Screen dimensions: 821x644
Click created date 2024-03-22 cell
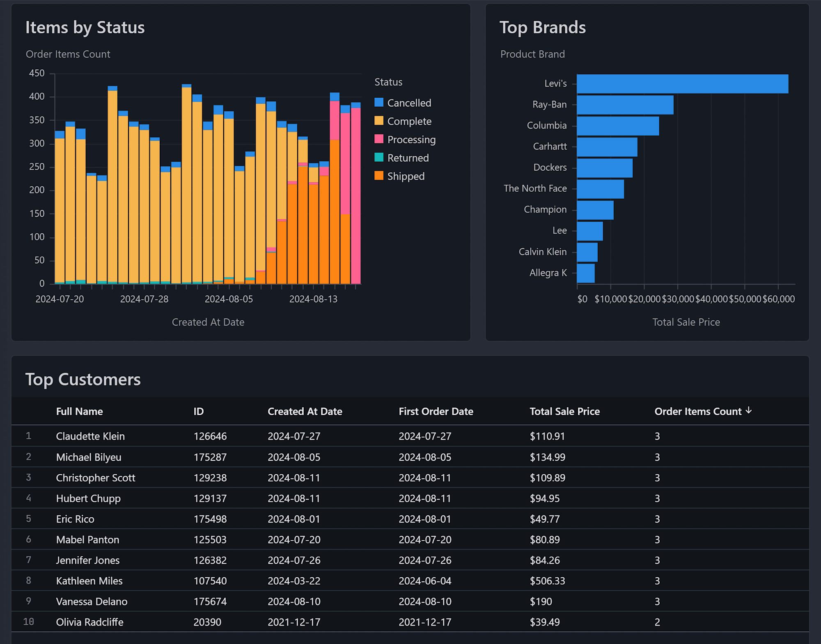(294, 580)
